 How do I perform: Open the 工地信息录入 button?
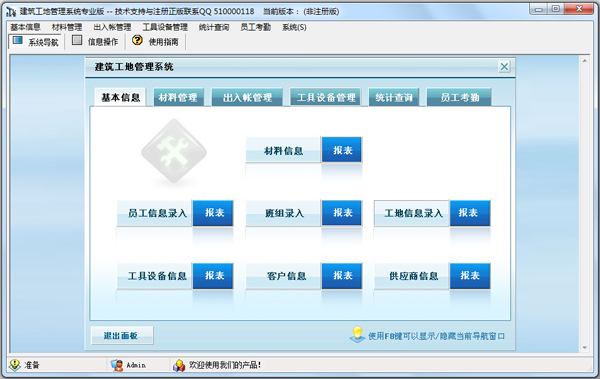click(411, 213)
